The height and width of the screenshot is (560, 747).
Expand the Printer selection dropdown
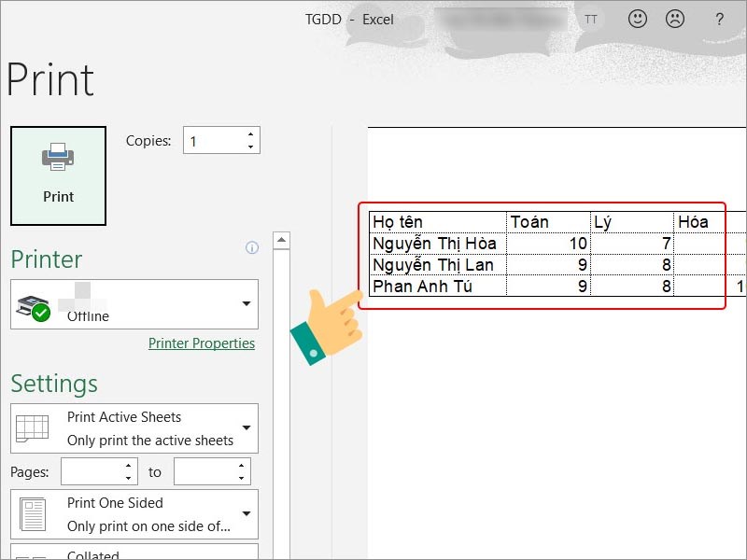(247, 304)
